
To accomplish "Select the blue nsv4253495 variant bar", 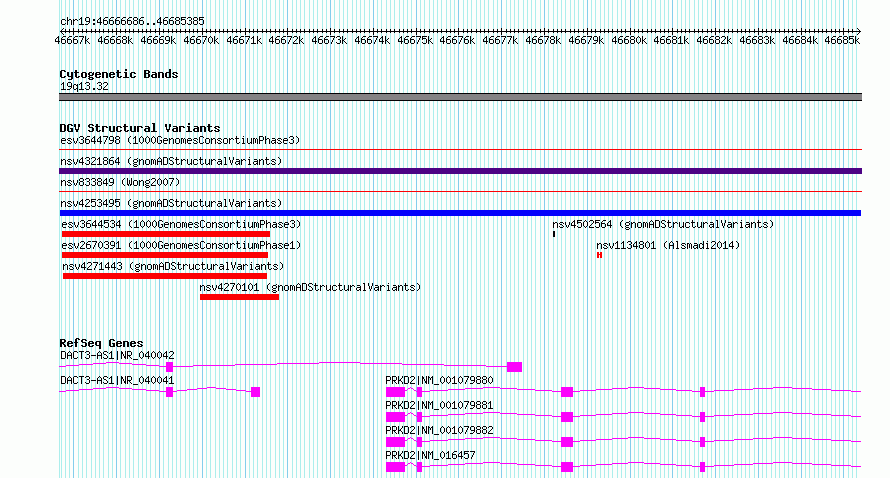I will (x=460, y=213).
